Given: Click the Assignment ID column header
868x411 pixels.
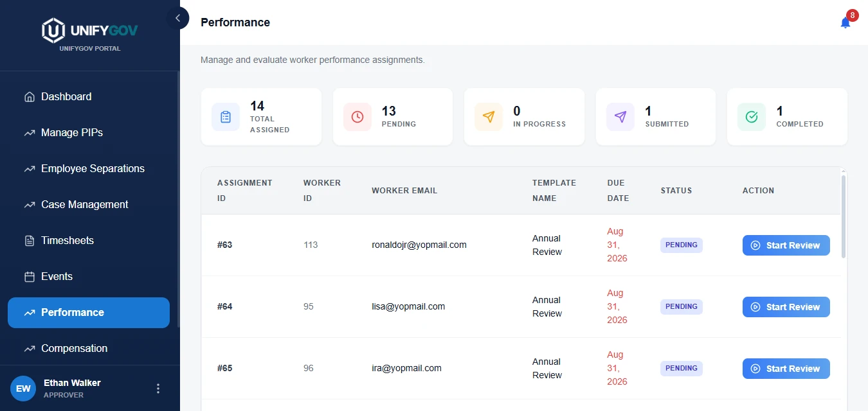Looking at the screenshot, I should coord(245,191).
